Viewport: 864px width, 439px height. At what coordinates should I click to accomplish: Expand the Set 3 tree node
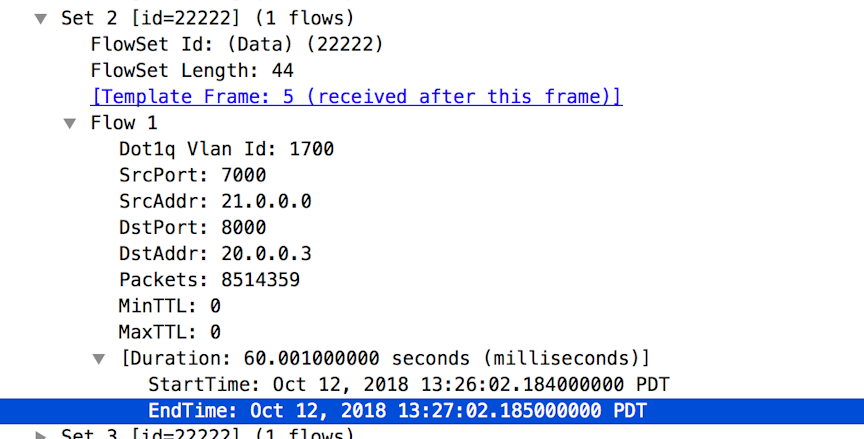(x=41, y=435)
